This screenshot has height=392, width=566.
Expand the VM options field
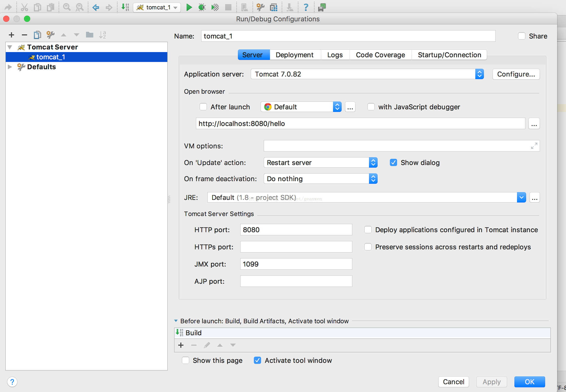tap(534, 146)
